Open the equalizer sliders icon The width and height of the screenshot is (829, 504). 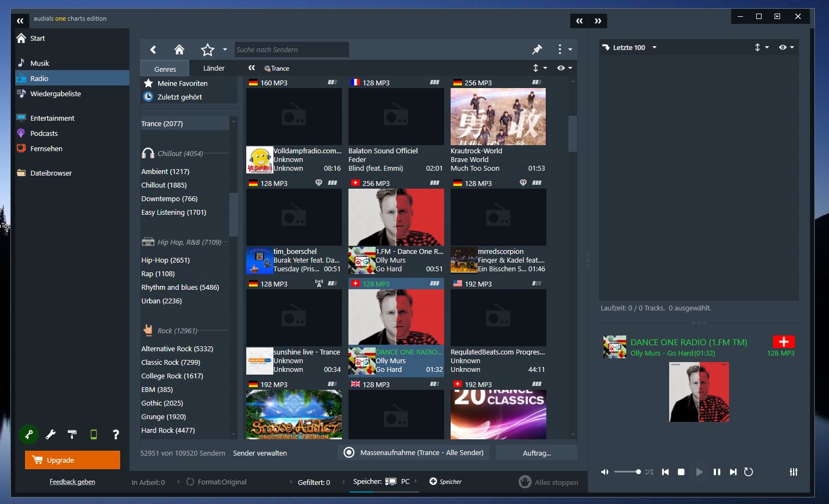tap(794, 472)
